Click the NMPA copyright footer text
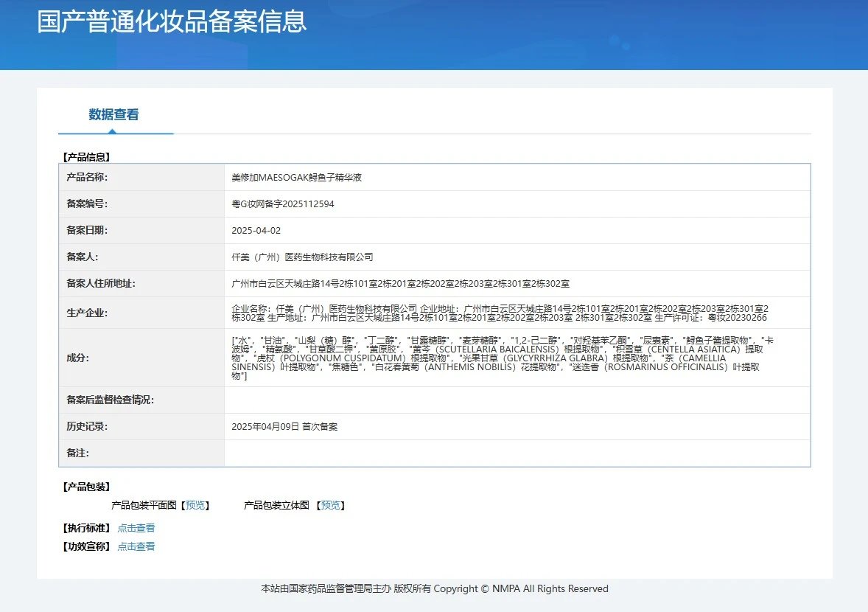The image size is (868, 612). (435, 588)
